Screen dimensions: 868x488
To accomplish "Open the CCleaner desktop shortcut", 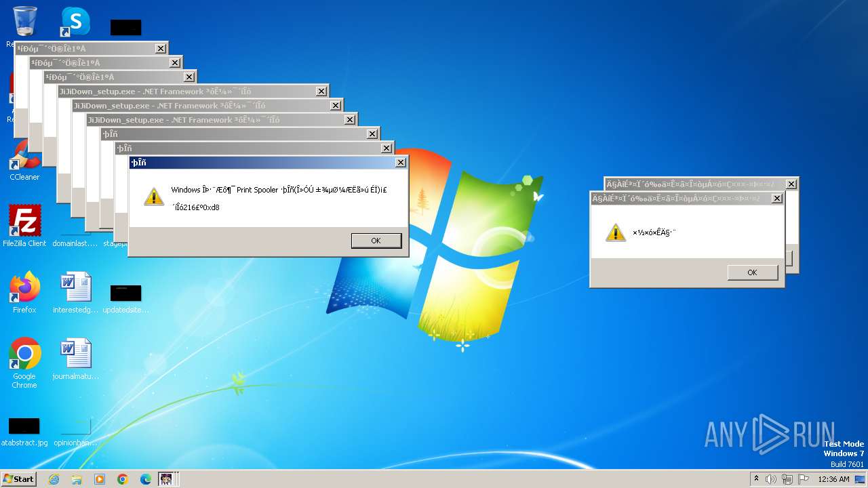I will (24, 161).
